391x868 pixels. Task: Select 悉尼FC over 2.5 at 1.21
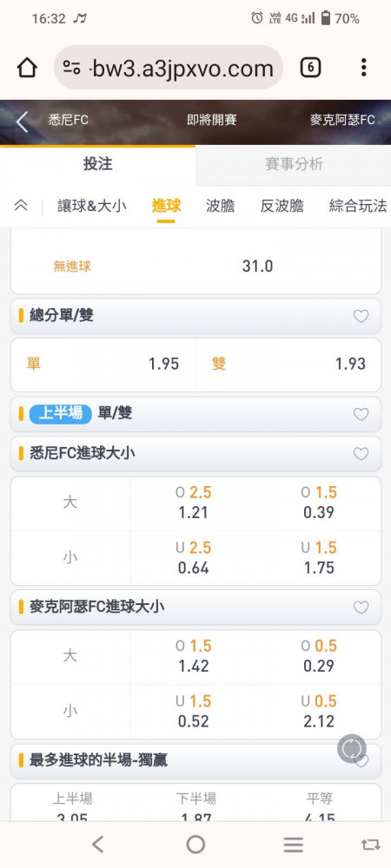click(x=194, y=503)
